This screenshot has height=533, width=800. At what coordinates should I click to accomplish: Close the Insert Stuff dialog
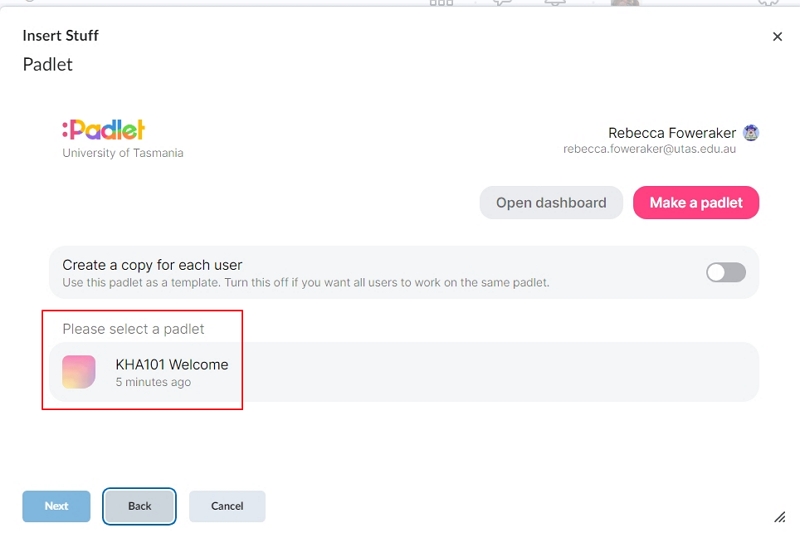(x=777, y=37)
